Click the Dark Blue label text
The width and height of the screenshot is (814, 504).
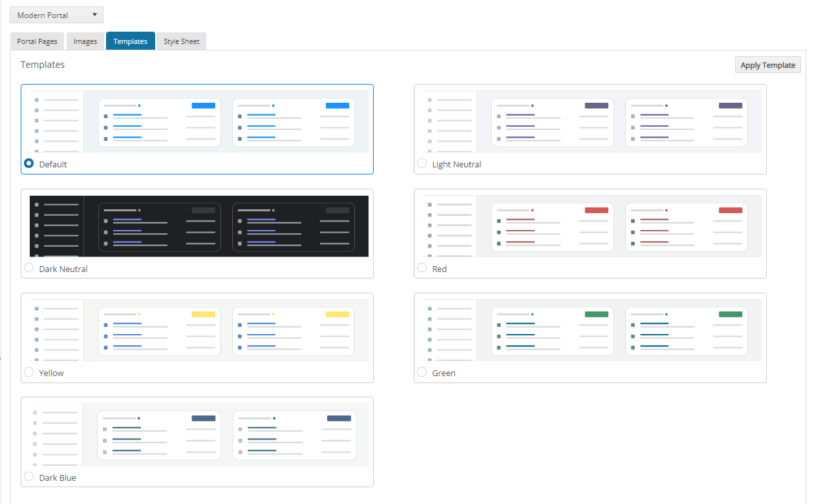point(58,478)
